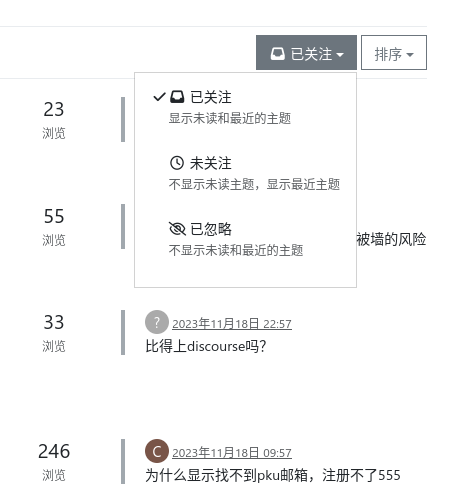Open topic 比得上discourse吗?
459x494 pixels.
206,346
